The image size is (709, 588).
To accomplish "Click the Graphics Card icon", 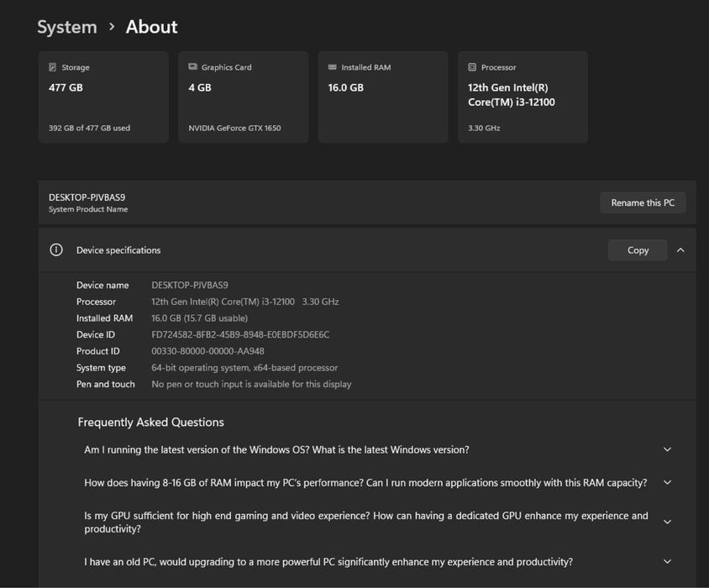I will 193,67.
